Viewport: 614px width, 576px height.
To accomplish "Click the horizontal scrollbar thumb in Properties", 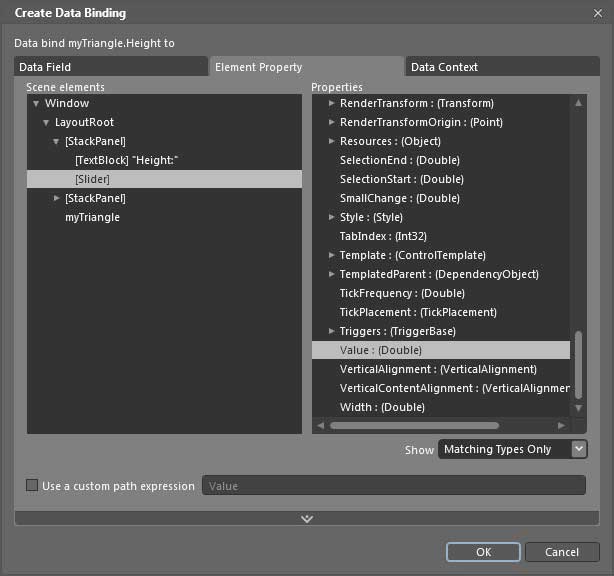I will tap(414, 425).
